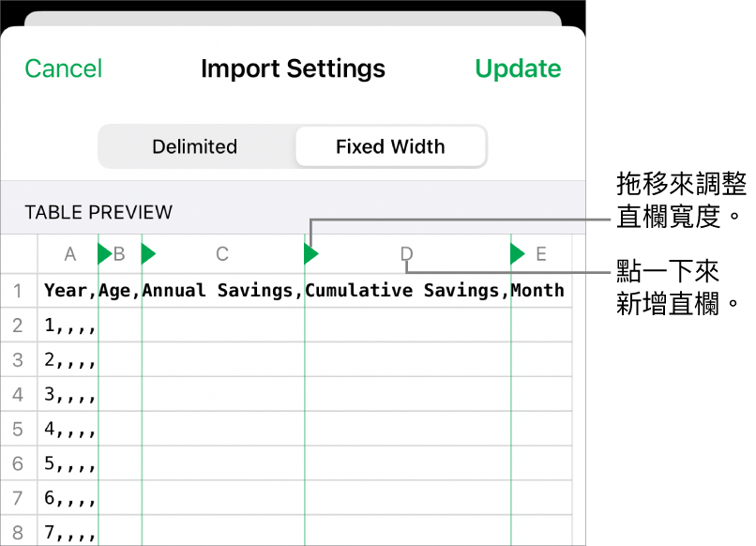Viewport: 756px width, 546px height.
Task: Tap the Cancel button
Action: tap(64, 68)
